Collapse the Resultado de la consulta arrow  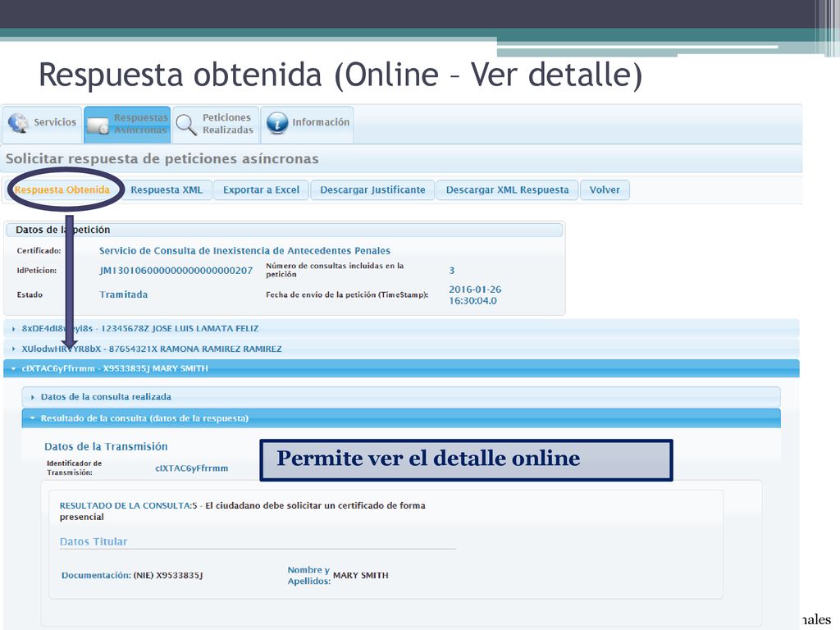33,418
